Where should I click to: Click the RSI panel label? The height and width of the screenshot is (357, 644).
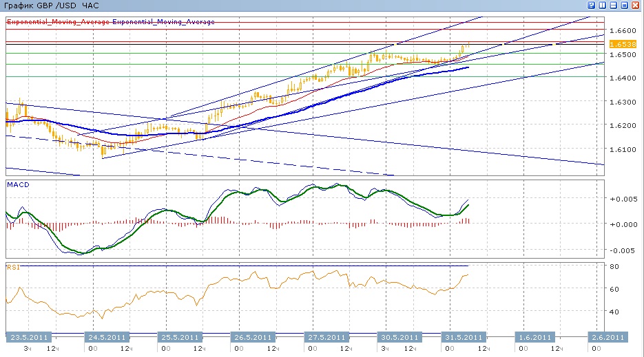pos(13,267)
